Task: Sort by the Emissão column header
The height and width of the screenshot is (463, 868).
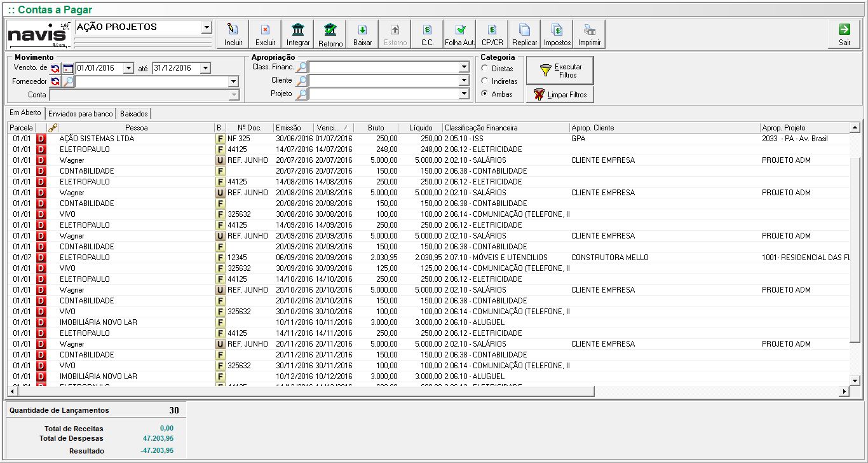Action: (x=294, y=128)
